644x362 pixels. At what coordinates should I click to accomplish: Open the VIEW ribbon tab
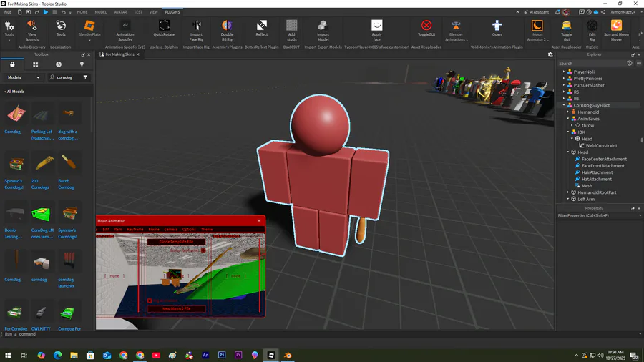click(154, 12)
